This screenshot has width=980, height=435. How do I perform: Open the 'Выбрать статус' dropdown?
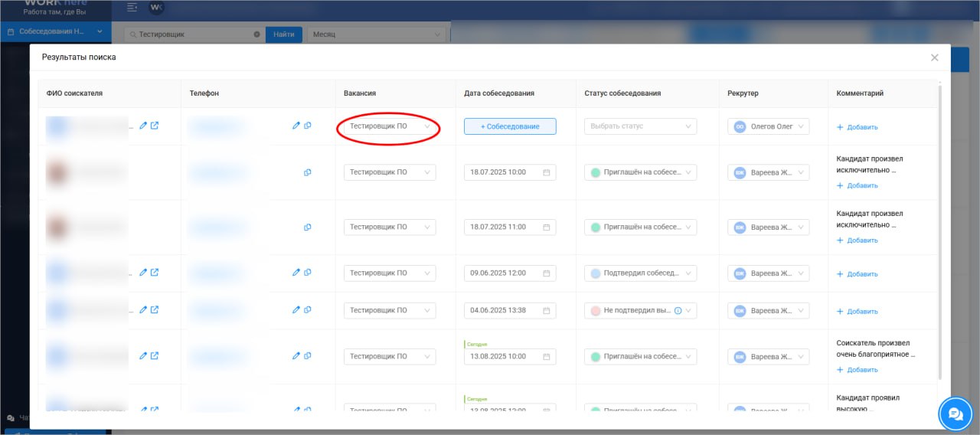640,126
